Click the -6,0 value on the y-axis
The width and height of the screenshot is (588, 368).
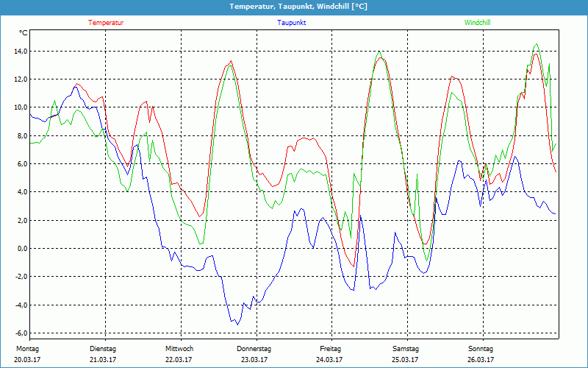point(21,333)
